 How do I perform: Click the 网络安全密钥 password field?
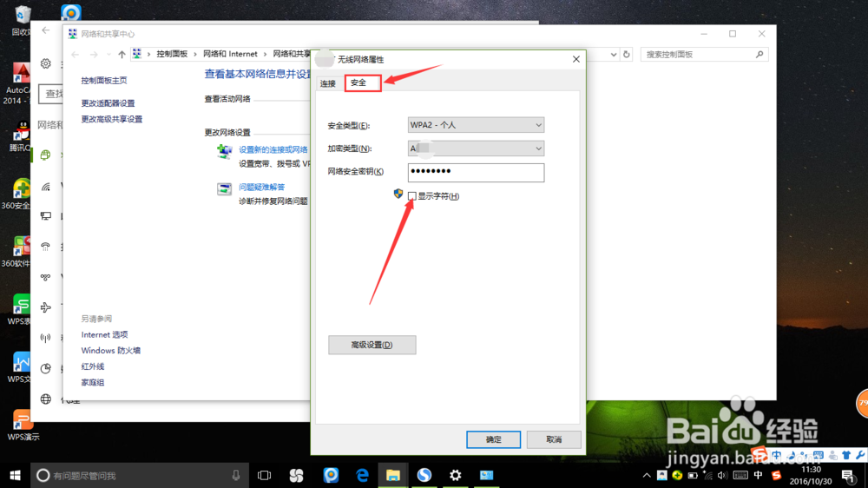point(476,172)
